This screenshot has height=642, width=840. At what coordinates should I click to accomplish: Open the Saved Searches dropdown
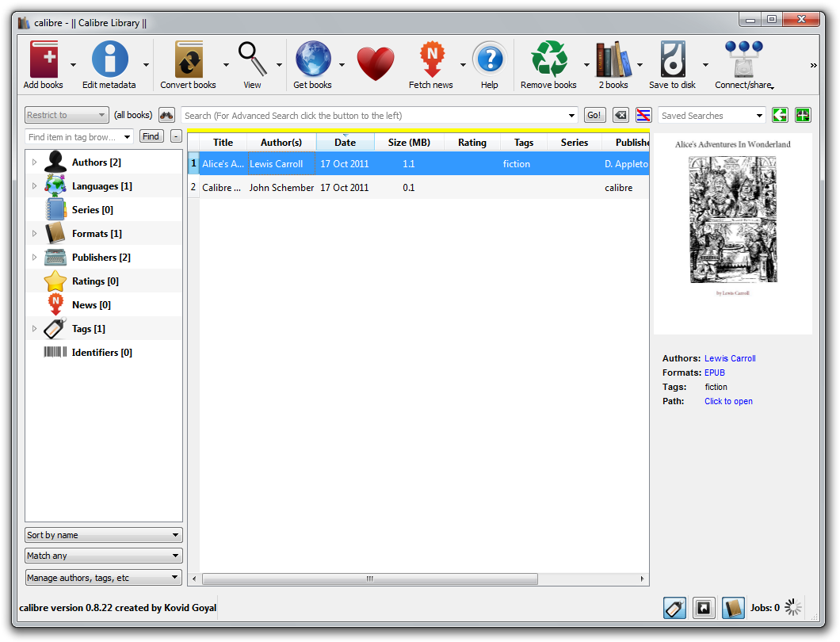tap(711, 115)
